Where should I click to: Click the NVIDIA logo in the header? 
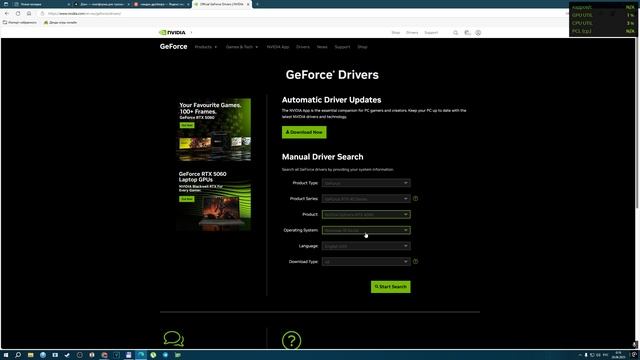[172, 33]
